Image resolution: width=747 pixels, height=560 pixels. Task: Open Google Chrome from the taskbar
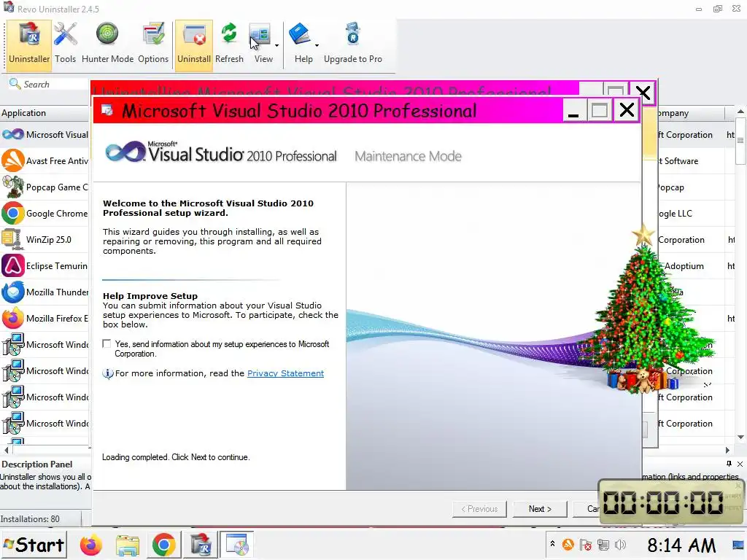163,545
